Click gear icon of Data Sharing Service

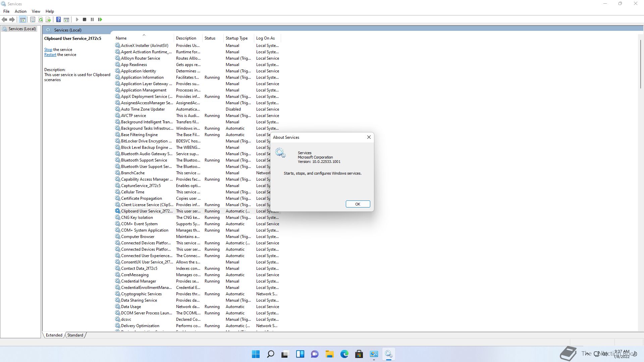pyautogui.click(x=117, y=300)
